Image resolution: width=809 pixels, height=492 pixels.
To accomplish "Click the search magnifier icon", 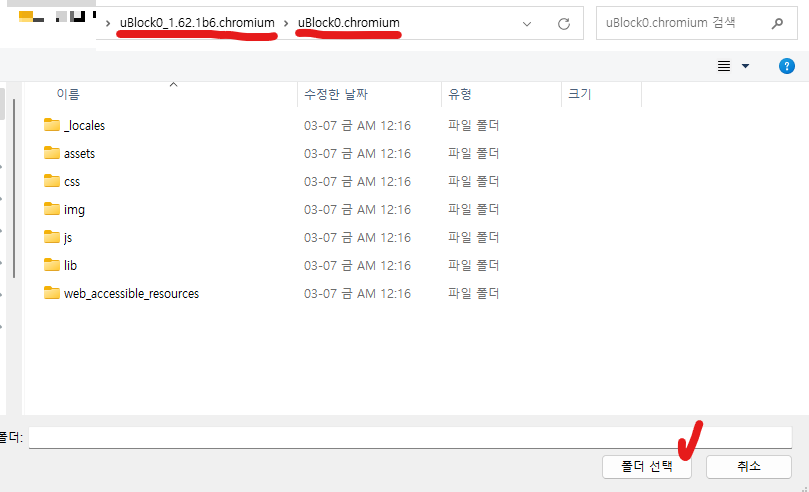I will 777,23.
